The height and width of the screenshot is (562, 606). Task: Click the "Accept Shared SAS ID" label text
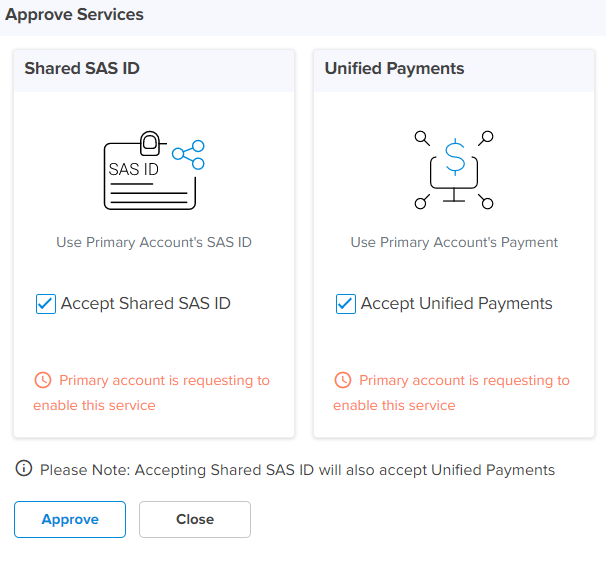point(145,304)
